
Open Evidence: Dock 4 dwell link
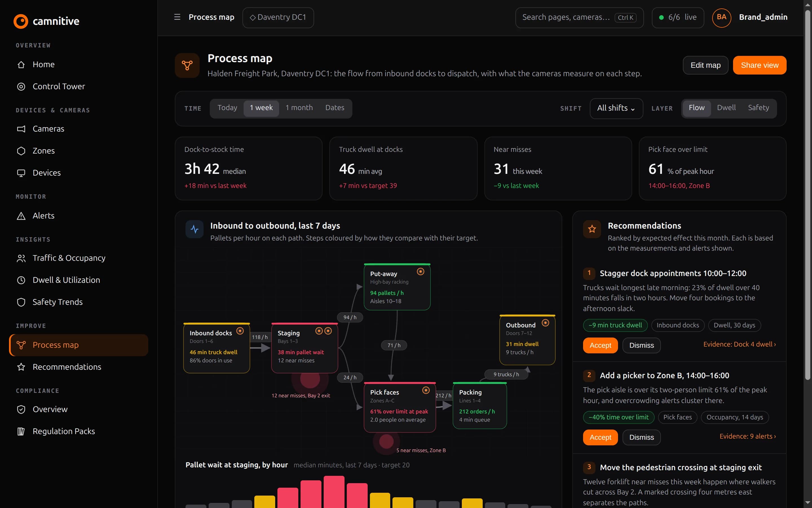(x=740, y=344)
